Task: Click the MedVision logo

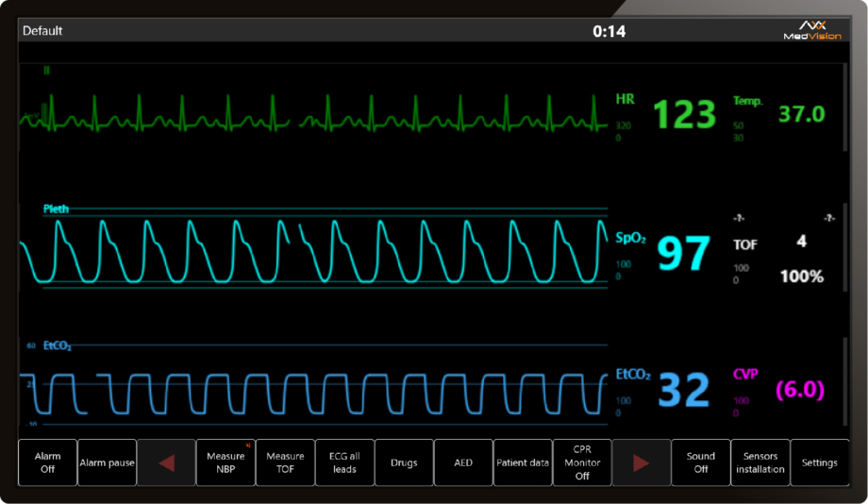Action: (811, 30)
